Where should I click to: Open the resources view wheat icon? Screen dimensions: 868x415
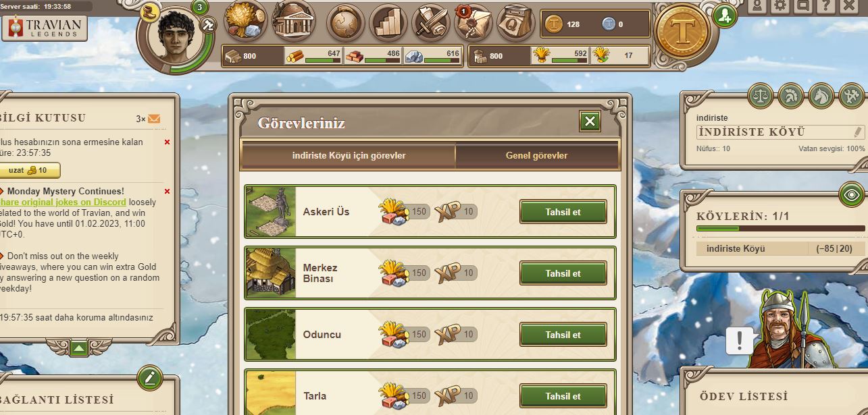pyautogui.click(x=245, y=20)
